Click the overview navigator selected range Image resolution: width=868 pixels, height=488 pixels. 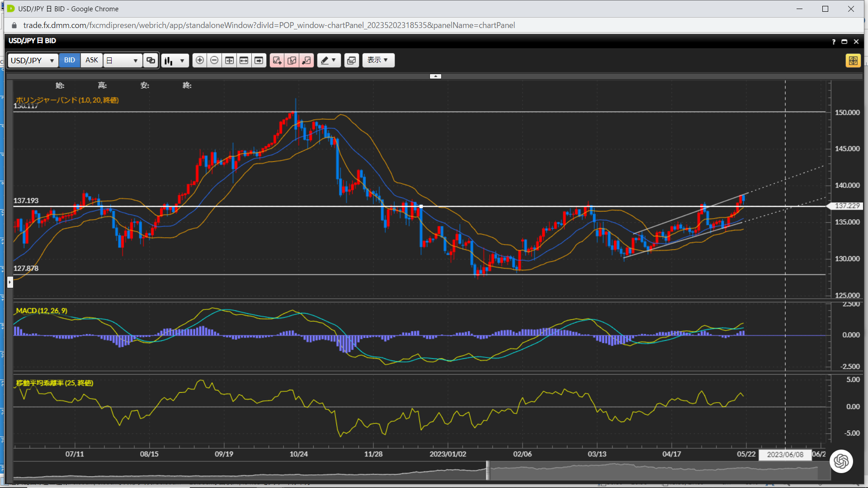pos(659,470)
